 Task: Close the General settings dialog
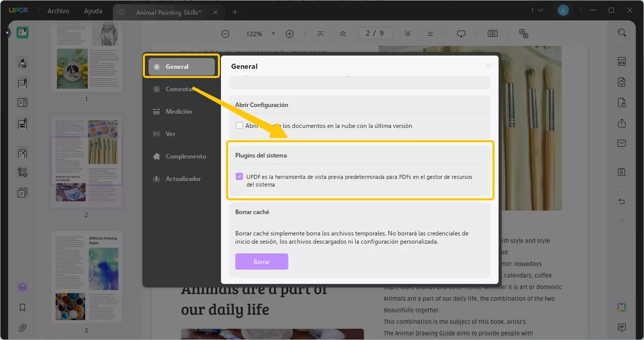pyautogui.click(x=488, y=66)
